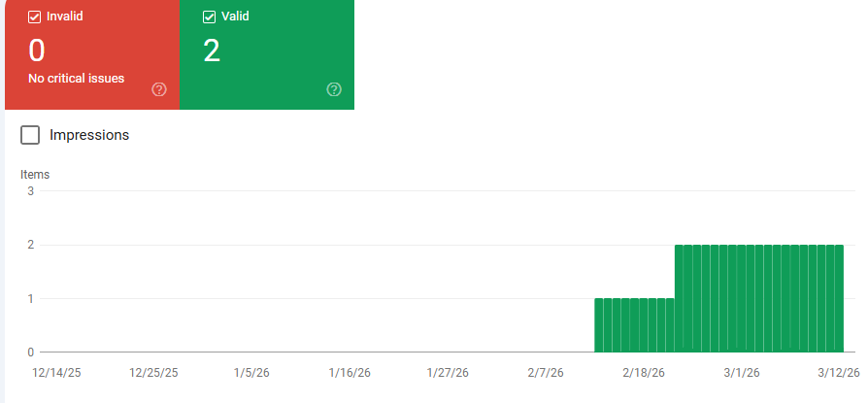Click the Valid count number 2

(212, 50)
